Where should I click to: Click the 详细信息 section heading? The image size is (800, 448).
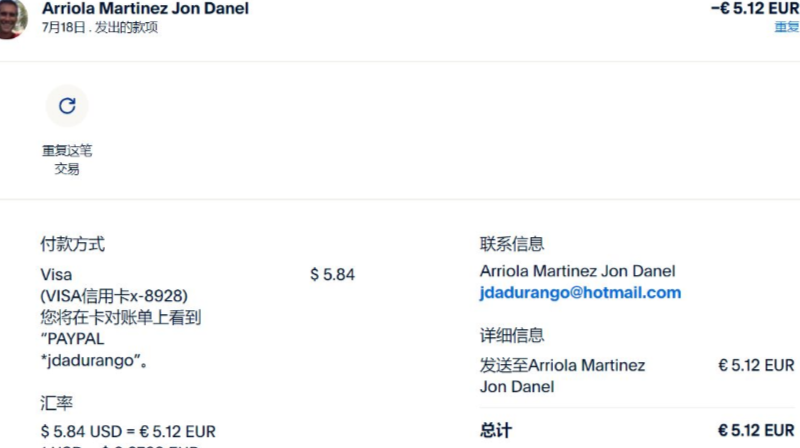[x=512, y=336]
